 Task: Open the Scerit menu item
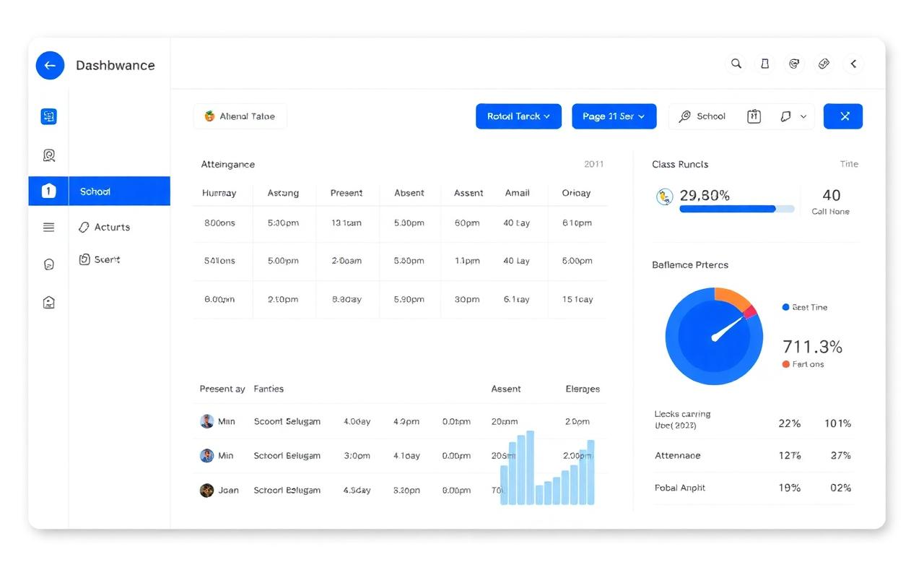click(x=99, y=259)
